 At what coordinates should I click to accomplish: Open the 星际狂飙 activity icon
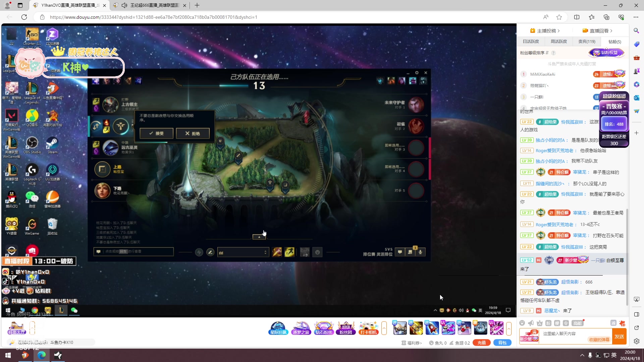tap(278, 328)
